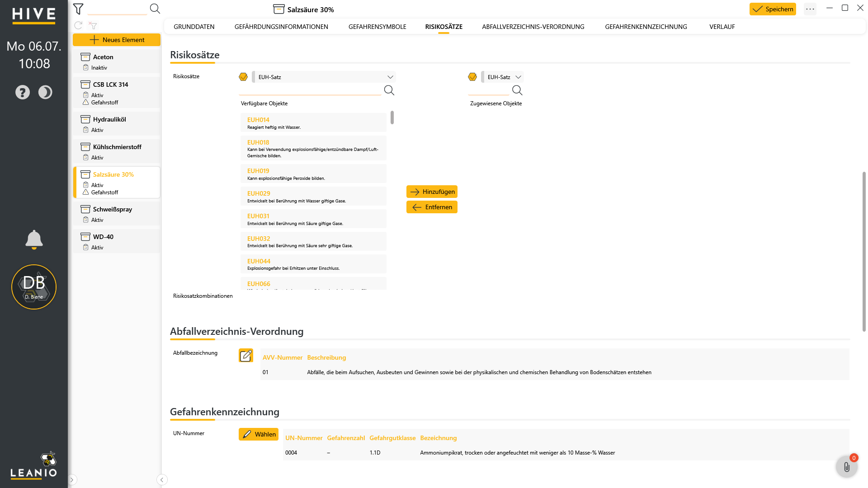The width and height of the screenshot is (868, 488).
Task: Focus the available objects search field
Action: pyautogui.click(x=310, y=90)
